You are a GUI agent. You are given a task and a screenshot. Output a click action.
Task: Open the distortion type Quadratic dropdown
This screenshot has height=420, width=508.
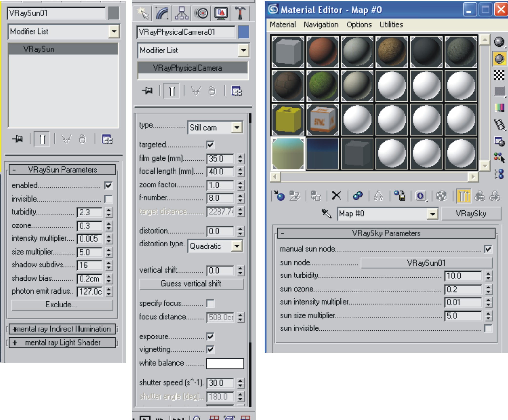pos(237,246)
